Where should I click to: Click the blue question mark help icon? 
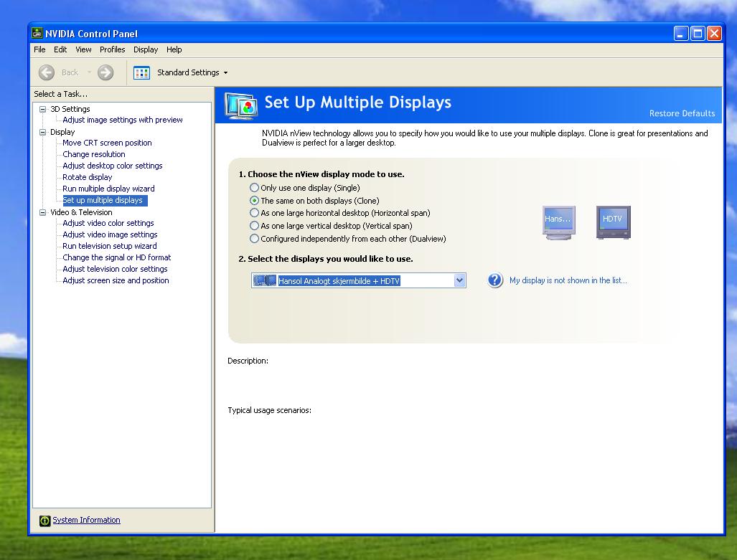[x=495, y=280]
